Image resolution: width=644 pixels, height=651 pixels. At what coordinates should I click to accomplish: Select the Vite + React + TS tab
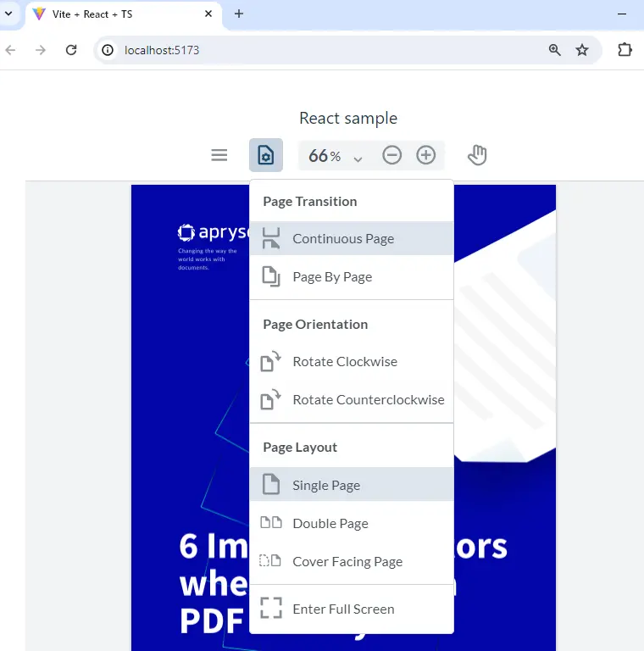124,14
